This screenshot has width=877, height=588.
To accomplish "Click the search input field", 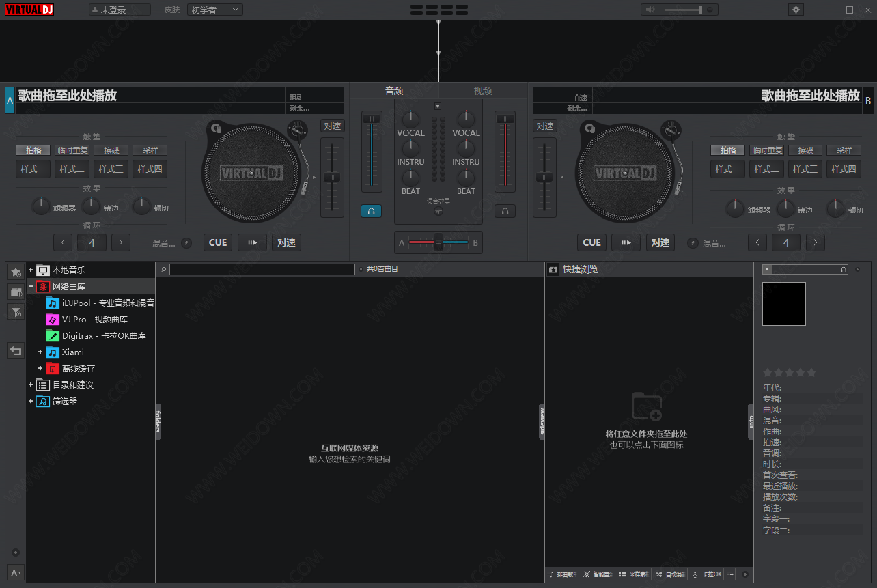I will [x=262, y=270].
